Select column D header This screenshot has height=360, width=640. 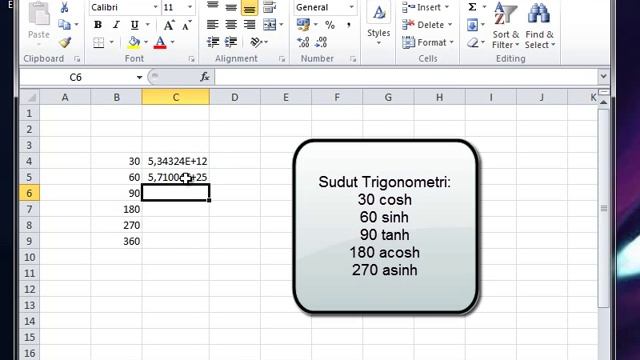point(235,98)
